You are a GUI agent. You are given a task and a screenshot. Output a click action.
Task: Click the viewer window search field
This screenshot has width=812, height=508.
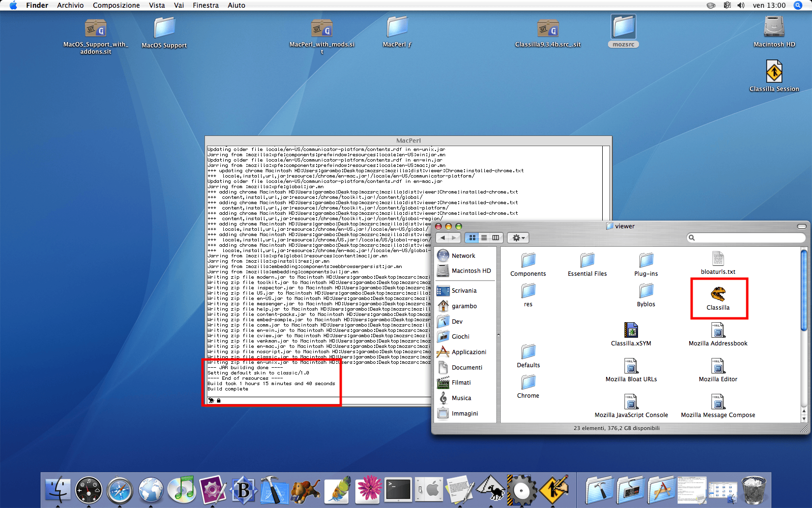click(x=746, y=238)
